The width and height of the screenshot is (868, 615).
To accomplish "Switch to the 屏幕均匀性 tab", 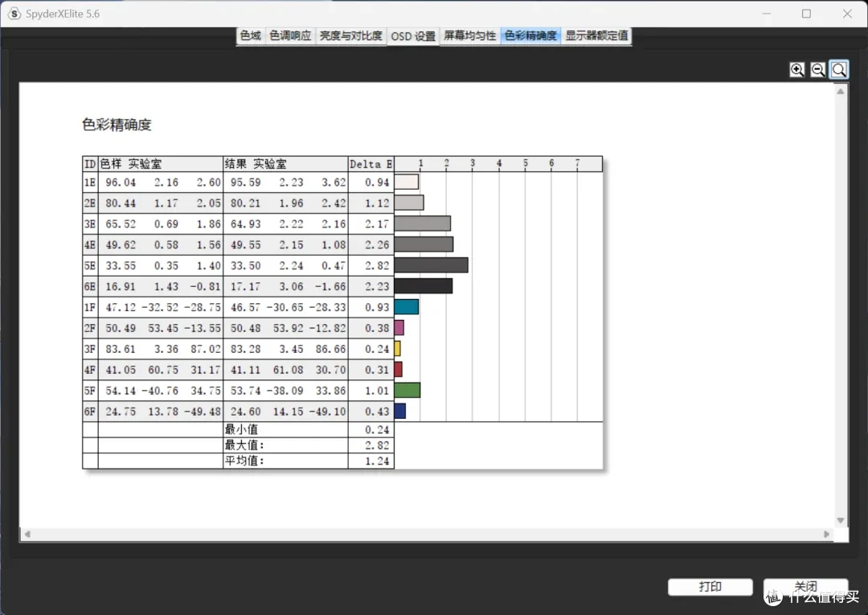I will pyautogui.click(x=469, y=36).
